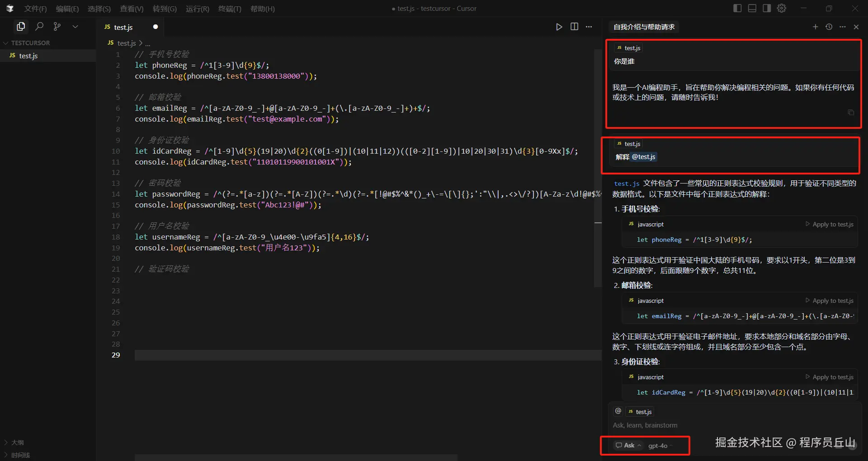Open the 选择(S) menu
Viewport: 868px width, 461px height.
99,9
